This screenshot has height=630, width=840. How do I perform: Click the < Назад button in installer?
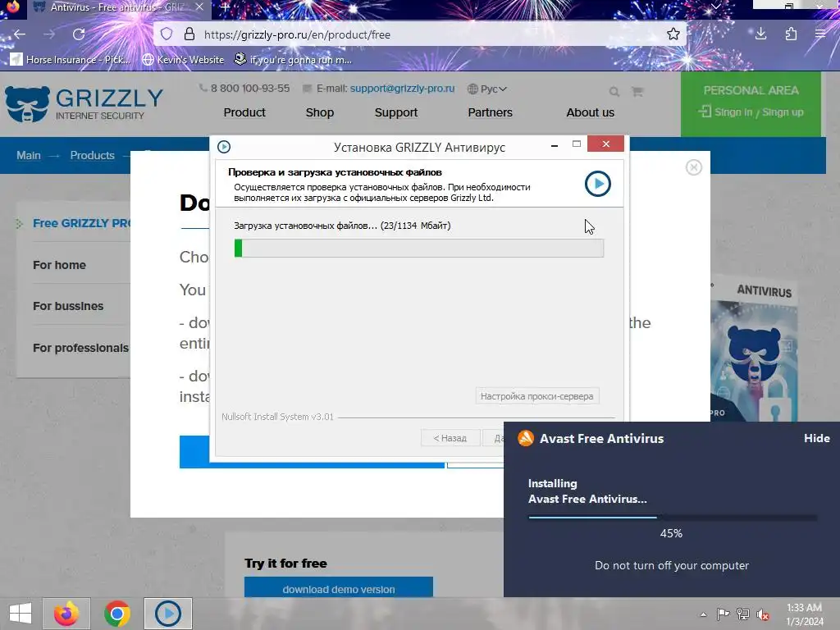pos(450,438)
